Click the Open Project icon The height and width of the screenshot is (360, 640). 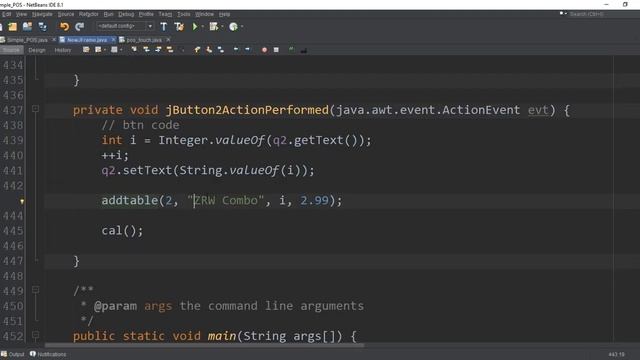[27, 27]
